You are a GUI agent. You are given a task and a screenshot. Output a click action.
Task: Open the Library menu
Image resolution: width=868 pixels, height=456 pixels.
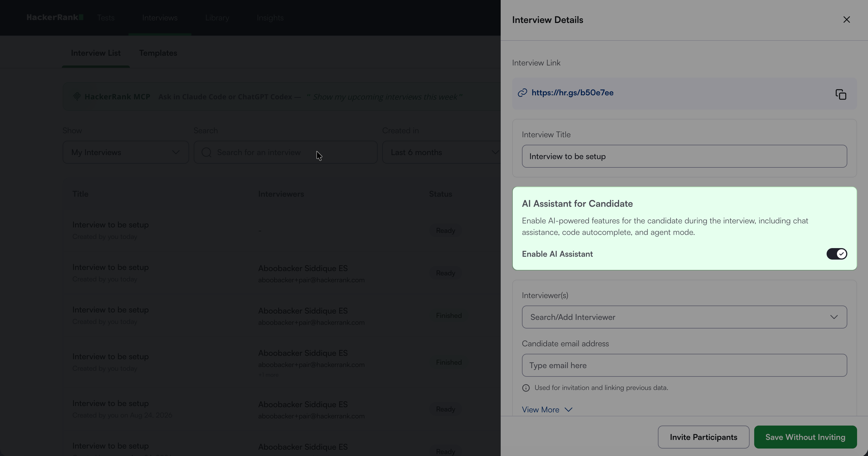[217, 18]
